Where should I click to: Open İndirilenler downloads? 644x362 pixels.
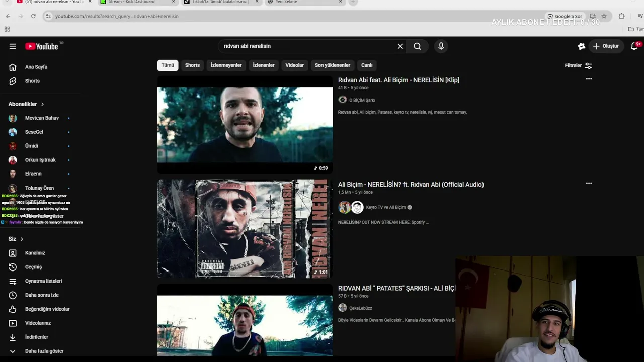[x=37, y=337]
